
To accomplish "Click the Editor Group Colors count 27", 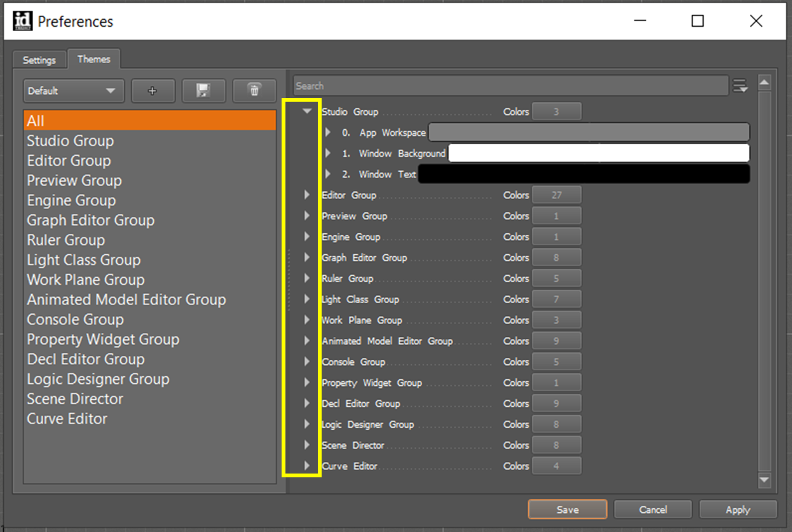I will pos(556,195).
